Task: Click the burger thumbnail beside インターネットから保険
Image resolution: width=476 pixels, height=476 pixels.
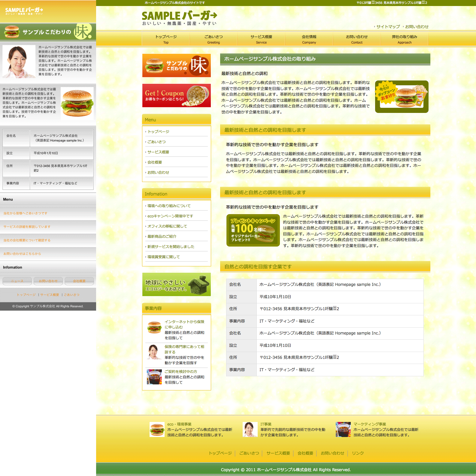Action: click(x=154, y=327)
